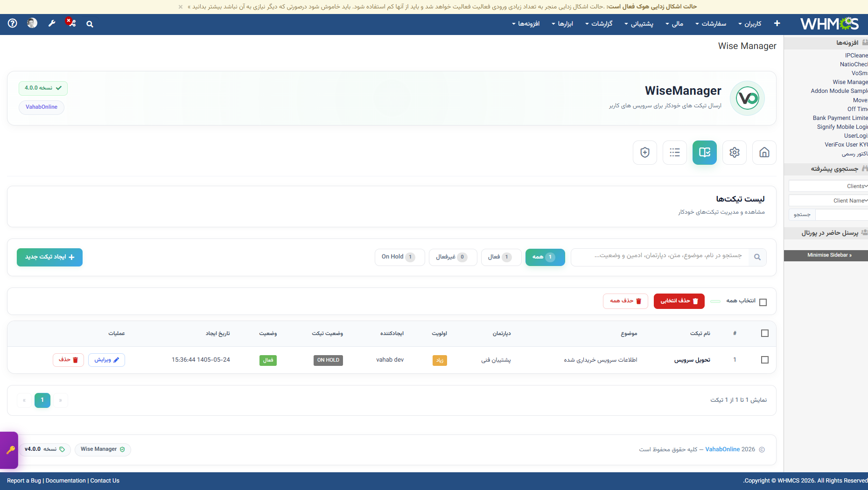Go to previous page with « arrow
The width and height of the screenshot is (868, 490).
click(x=24, y=400)
